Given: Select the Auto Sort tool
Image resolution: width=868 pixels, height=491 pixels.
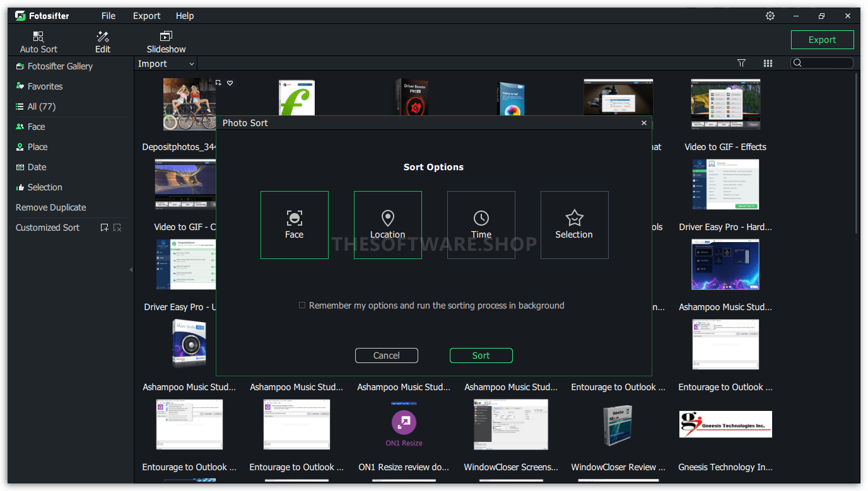Looking at the screenshot, I should (38, 40).
